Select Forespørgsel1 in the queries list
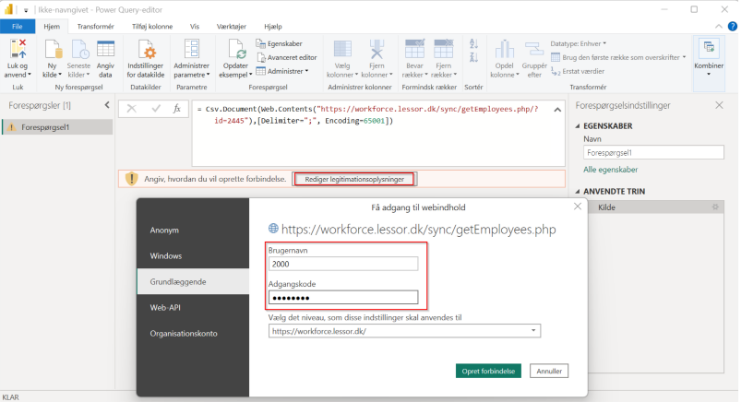 click(x=58, y=127)
